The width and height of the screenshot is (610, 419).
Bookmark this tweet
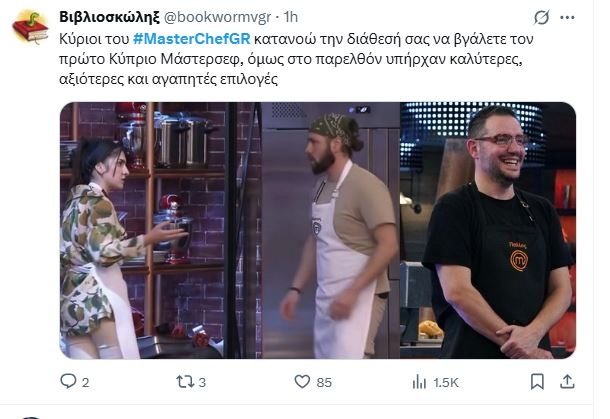tap(537, 382)
